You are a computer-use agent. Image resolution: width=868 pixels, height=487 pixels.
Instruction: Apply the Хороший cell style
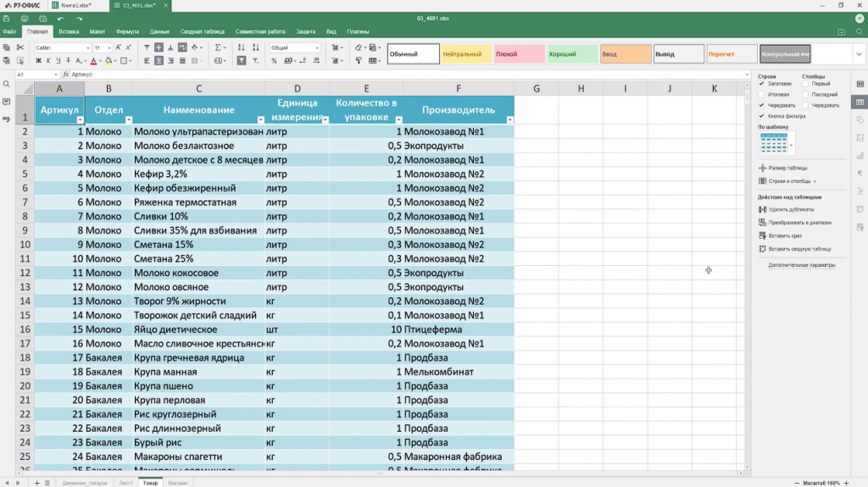click(x=572, y=54)
